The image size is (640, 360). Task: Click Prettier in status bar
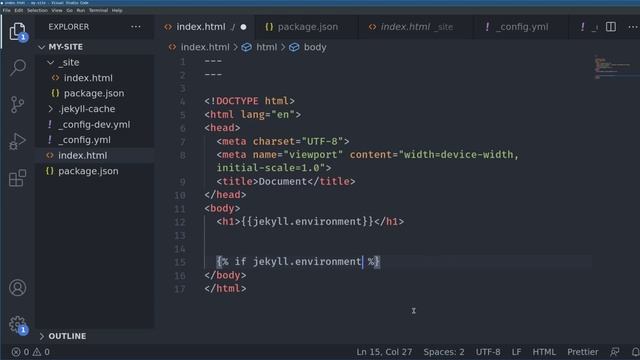[582, 352]
